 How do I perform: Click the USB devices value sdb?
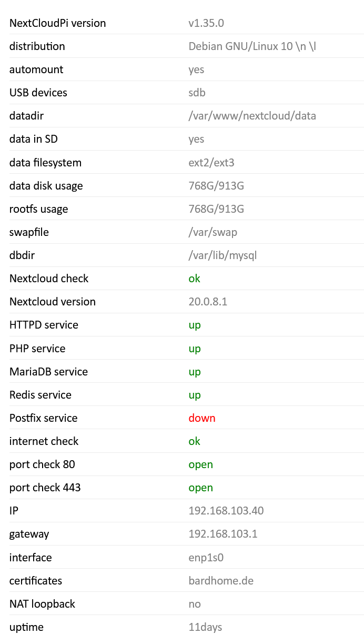click(197, 93)
